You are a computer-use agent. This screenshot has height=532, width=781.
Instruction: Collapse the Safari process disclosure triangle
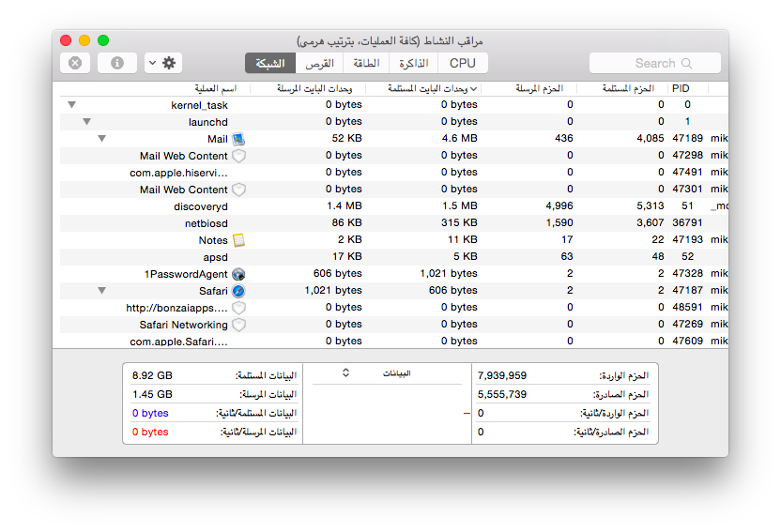tap(101, 290)
